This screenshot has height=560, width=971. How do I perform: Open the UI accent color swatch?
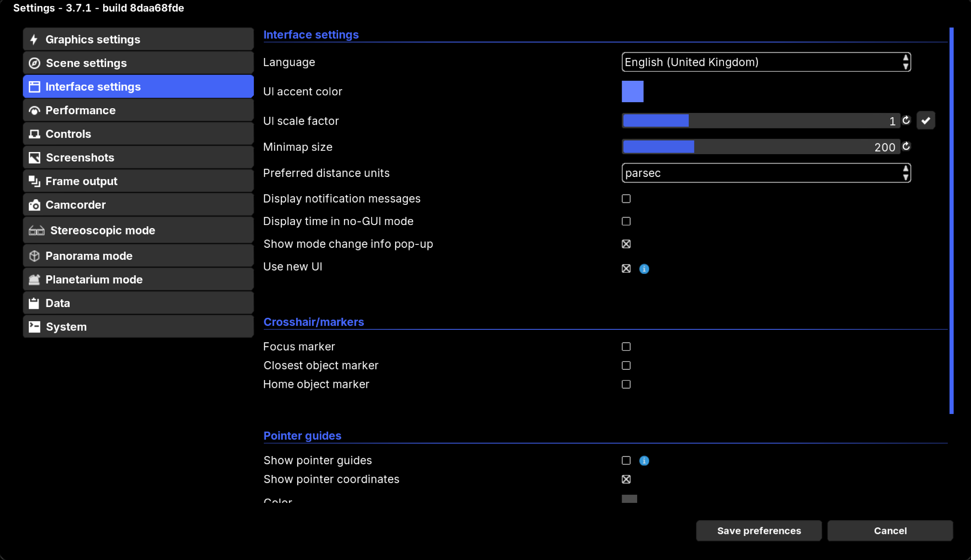pos(632,91)
